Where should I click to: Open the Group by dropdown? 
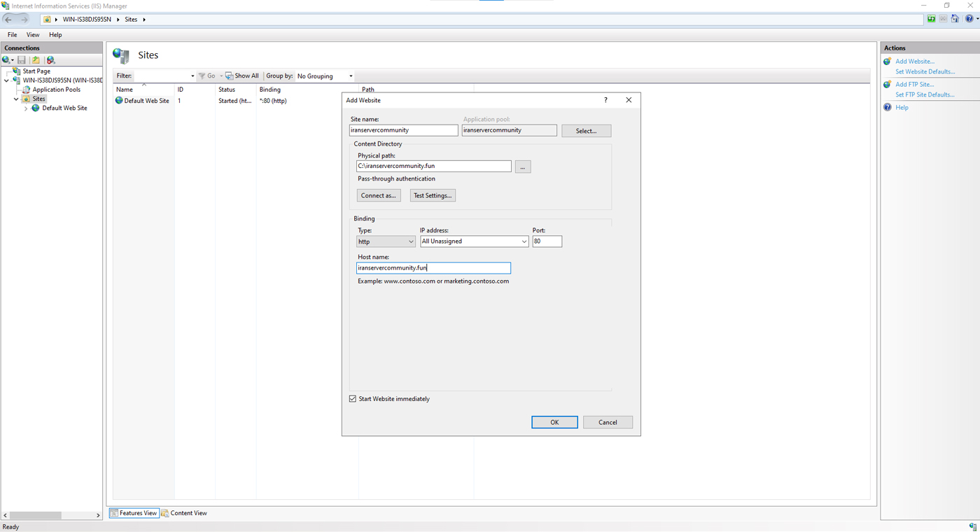pyautogui.click(x=325, y=76)
